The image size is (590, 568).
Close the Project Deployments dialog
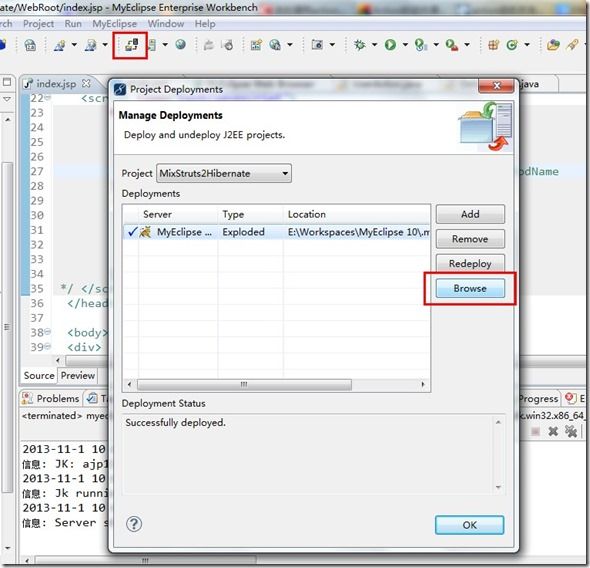pyautogui.click(x=496, y=85)
